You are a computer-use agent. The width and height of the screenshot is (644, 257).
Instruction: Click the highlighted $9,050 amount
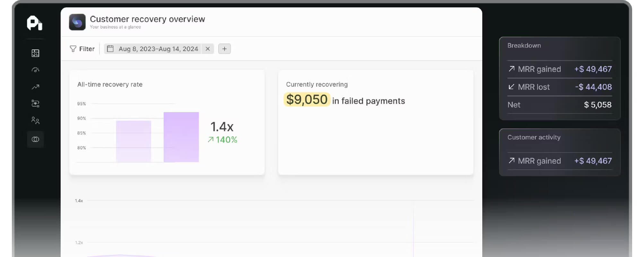click(x=307, y=100)
